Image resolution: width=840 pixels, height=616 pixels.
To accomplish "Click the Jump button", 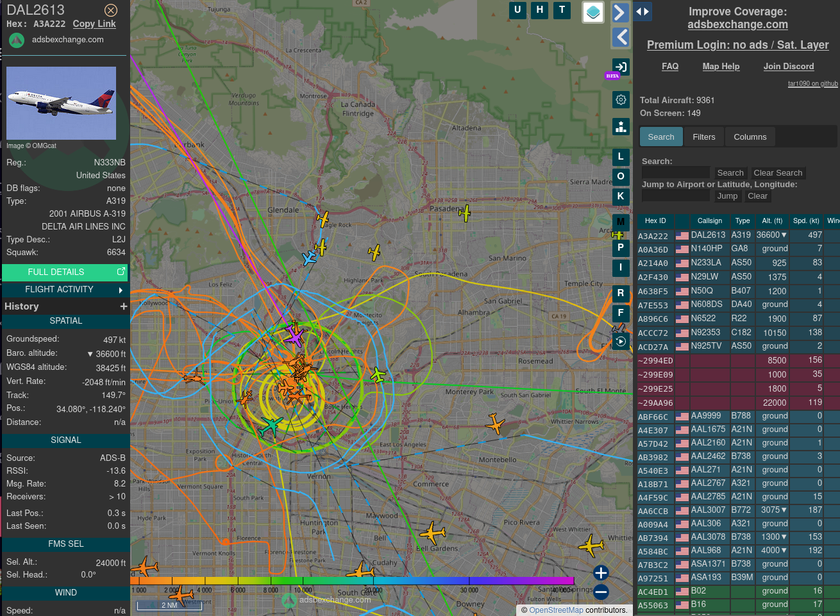I will 727,196.
